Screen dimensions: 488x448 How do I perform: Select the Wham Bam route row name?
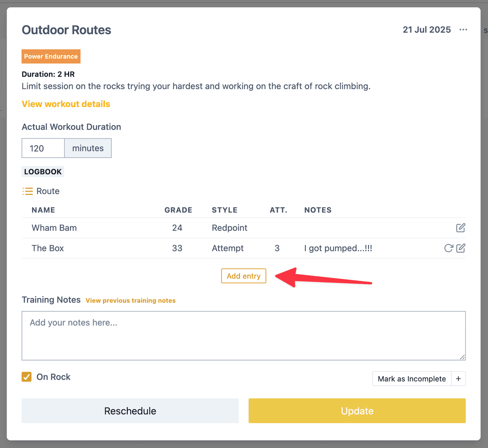point(54,228)
